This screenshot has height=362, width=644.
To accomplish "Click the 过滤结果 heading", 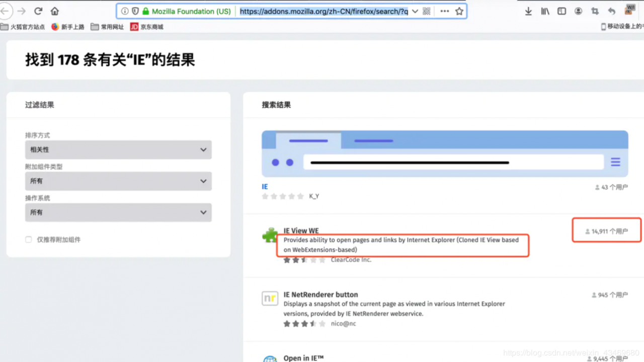I will 40,105.
